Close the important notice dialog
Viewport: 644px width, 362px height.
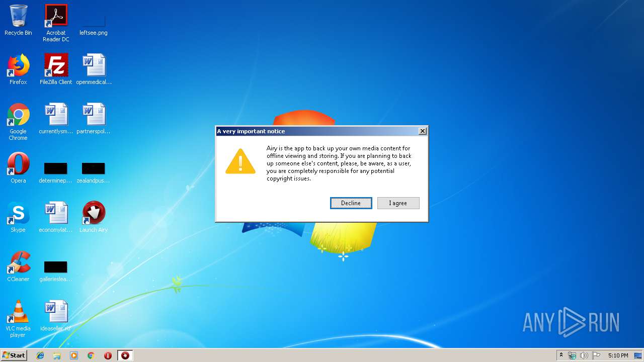[423, 131]
